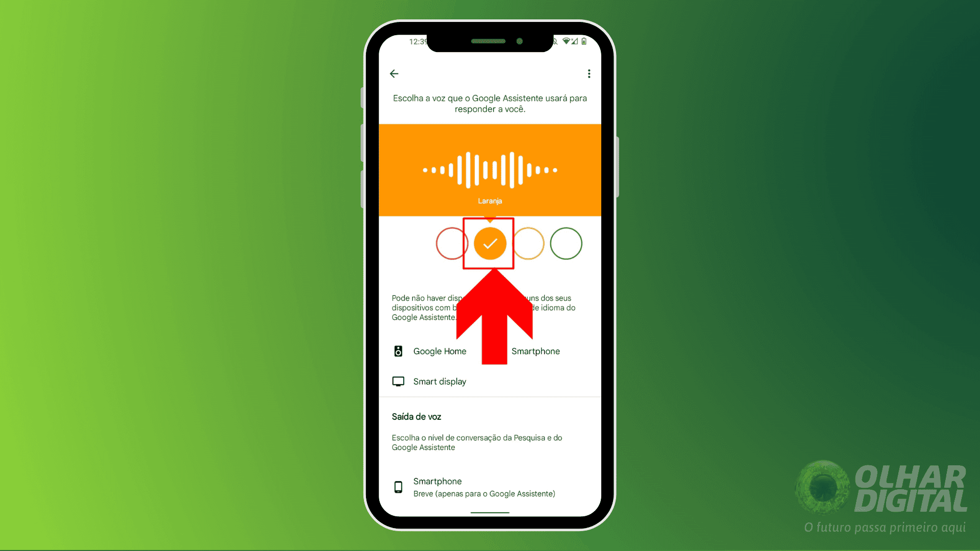Click the back navigation arrow
Viewport: 980px width, 551px height.
(395, 73)
